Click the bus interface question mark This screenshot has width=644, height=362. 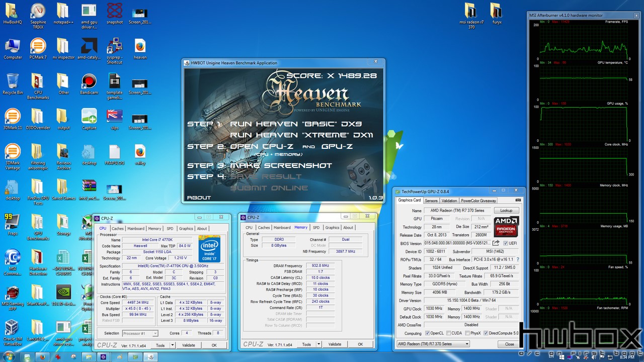coord(518,259)
